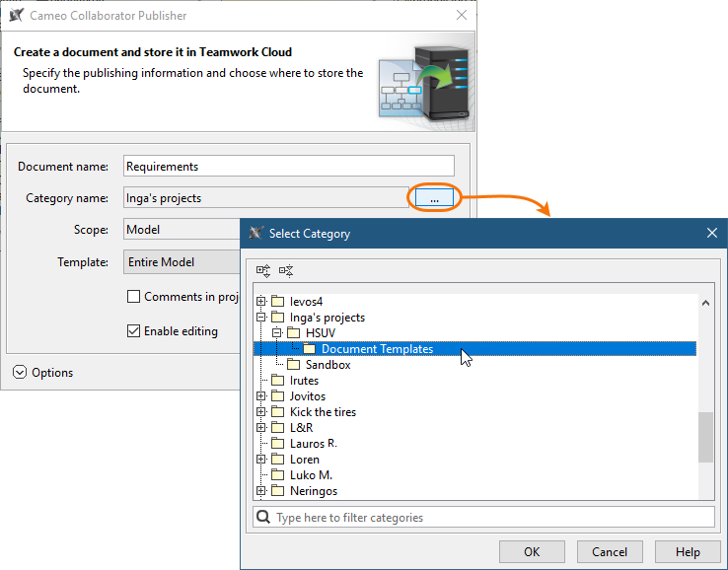Expand the Options section

tap(20, 372)
